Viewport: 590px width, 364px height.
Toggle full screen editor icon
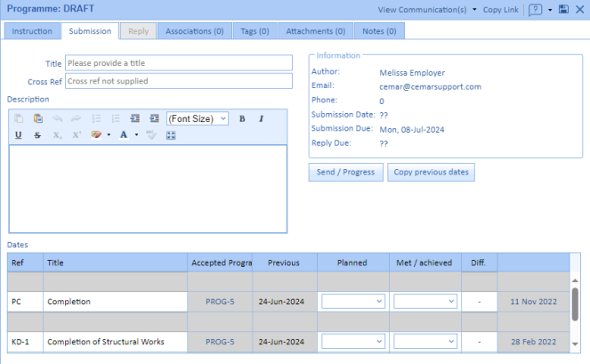point(171,135)
